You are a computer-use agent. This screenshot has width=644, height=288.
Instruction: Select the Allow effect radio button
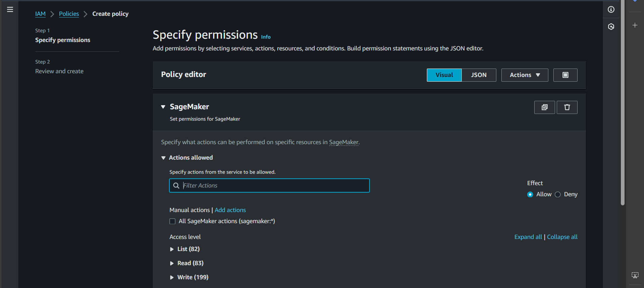[530, 195]
